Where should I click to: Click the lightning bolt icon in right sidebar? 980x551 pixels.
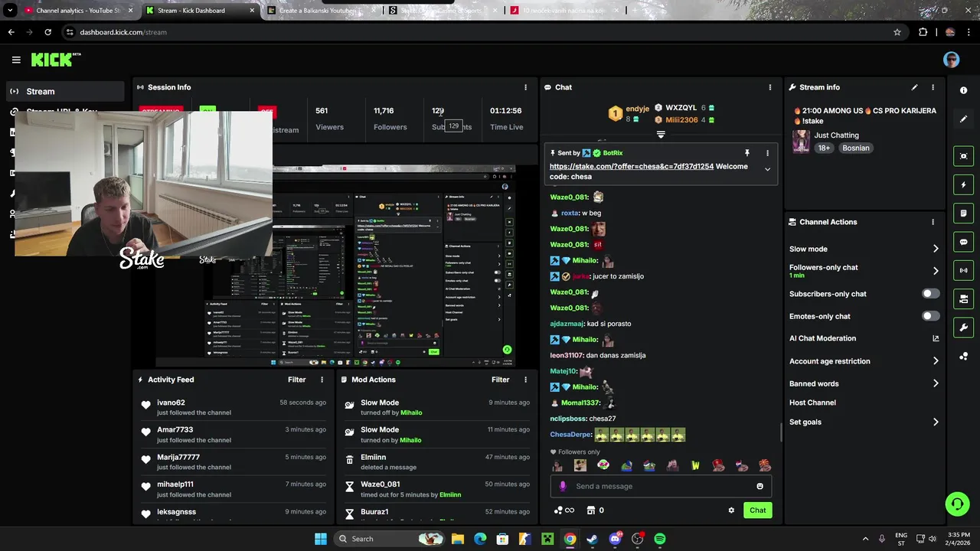pos(963,184)
